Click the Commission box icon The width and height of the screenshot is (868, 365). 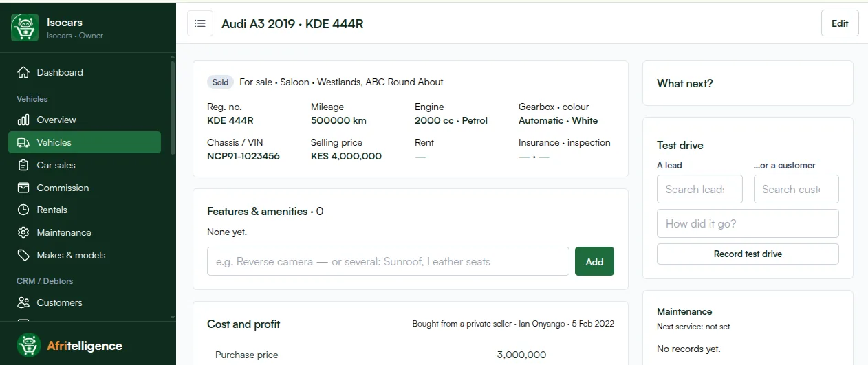click(23, 188)
